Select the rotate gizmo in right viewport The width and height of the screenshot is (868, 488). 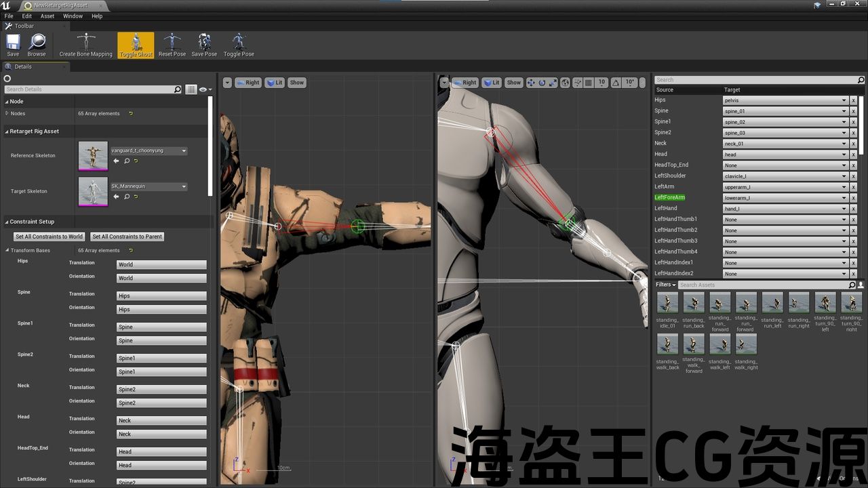tap(542, 83)
